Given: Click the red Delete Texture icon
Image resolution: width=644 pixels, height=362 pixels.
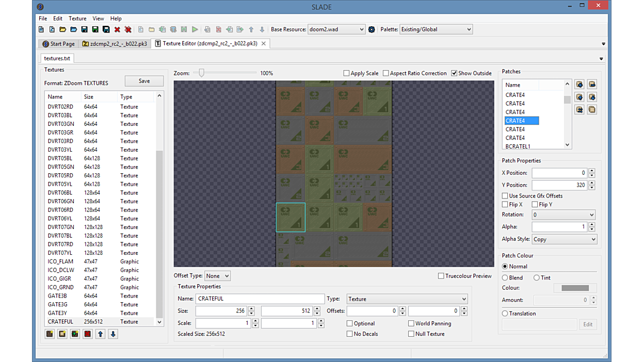Looking at the screenshot, I should pyautogui.click(x=88, y=334).
